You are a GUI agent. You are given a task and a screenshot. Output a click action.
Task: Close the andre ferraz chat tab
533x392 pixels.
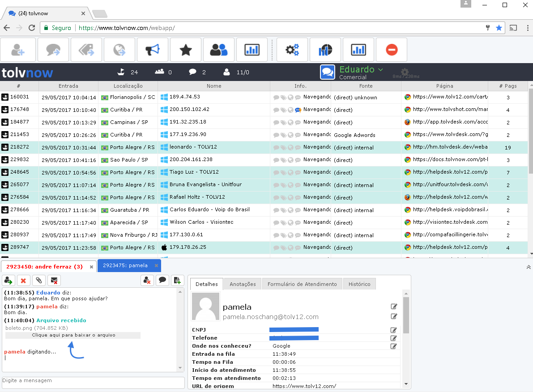91,267
